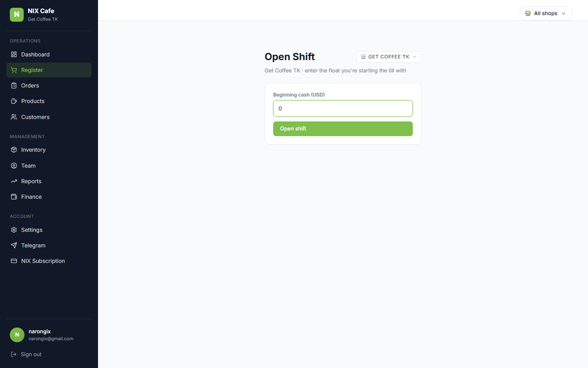Click the Dashboard grid icon in sidebar
This screenshot has height=368, width=588.
click(14, 54)
